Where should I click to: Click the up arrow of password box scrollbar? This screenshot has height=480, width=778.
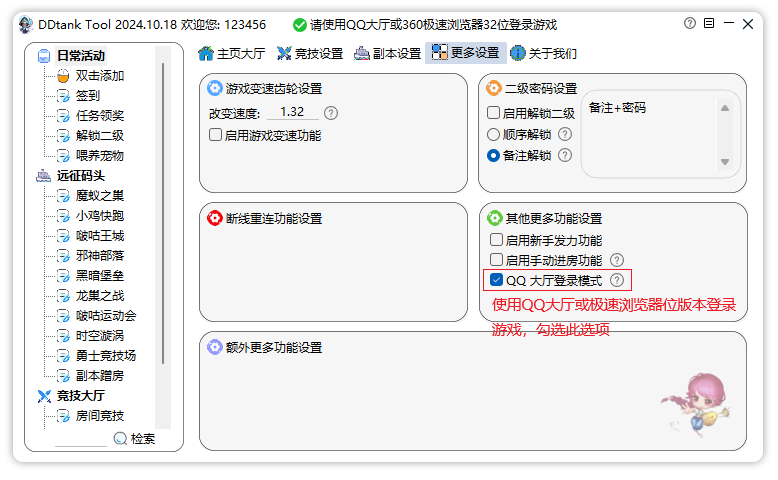725,108
